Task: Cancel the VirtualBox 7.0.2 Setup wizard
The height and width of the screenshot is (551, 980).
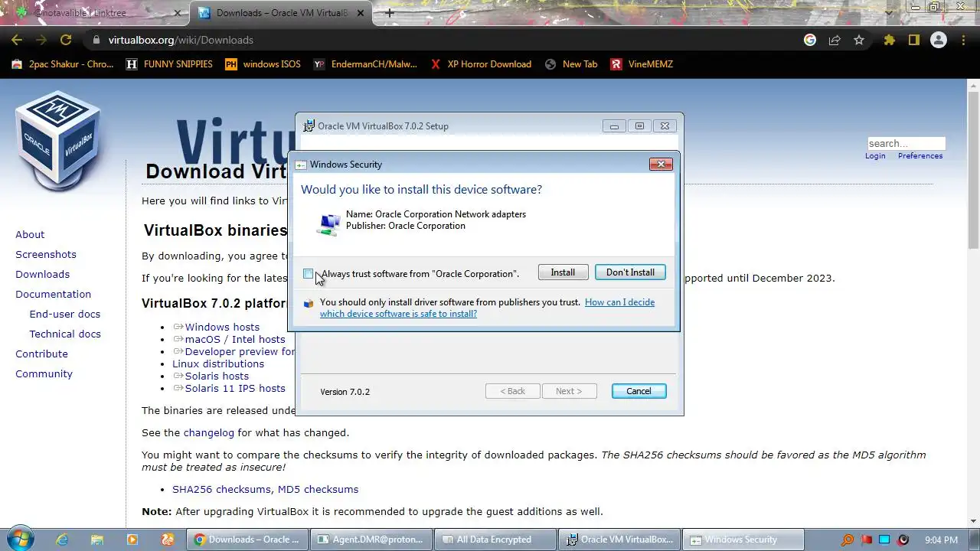Action: pyautogui.click(x=639, y=391)
